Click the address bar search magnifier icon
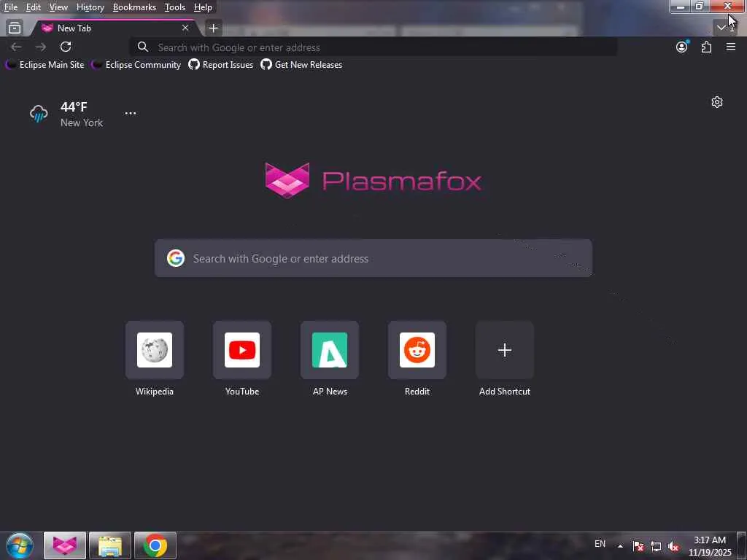 [x=142, y=47]
